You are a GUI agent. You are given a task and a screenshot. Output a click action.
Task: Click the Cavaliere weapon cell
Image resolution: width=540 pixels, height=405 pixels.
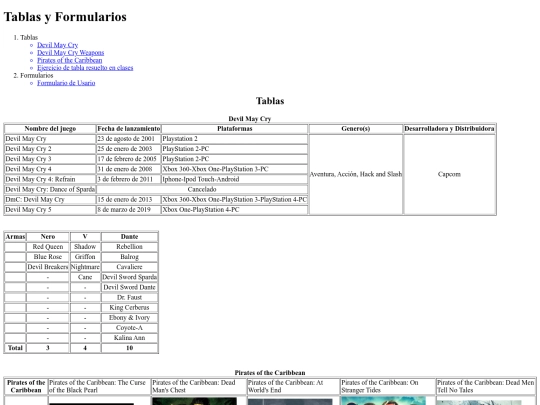[x=129, y=267]
